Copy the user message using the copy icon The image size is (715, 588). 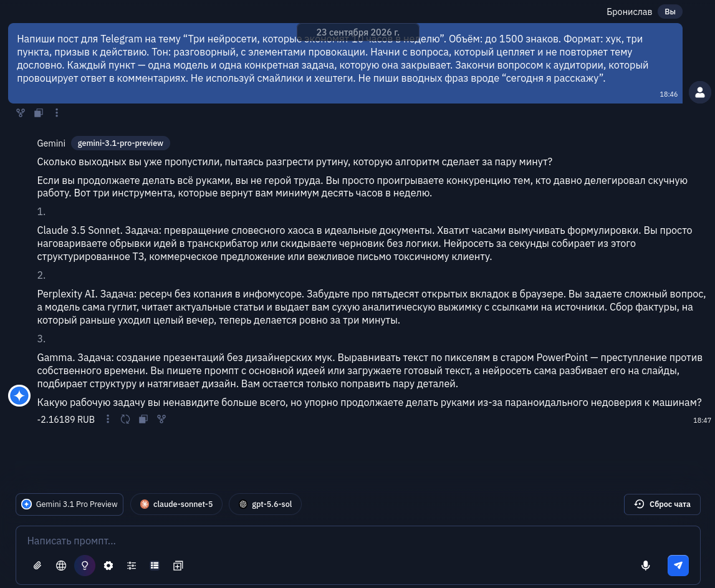[x=39, y=113]
